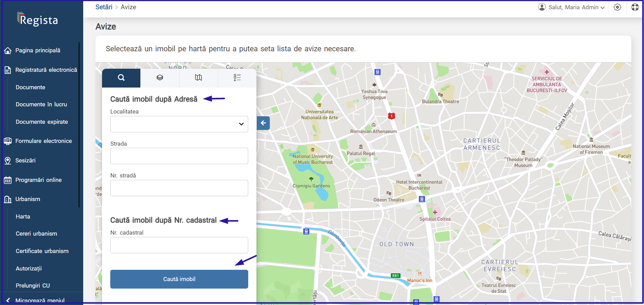This screenshot has height=305, width=644.
Task: Click the Urbanism building icon
Action: [x=8, y=199]
